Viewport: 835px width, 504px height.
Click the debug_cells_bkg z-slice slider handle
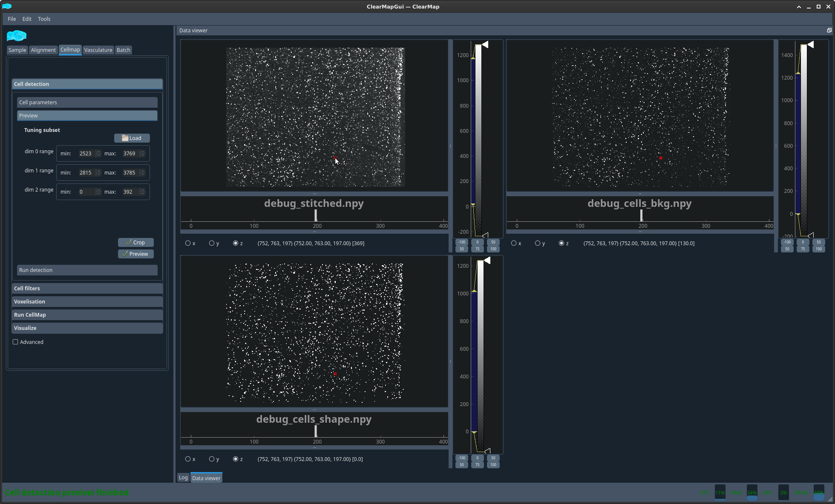(641, 215)
